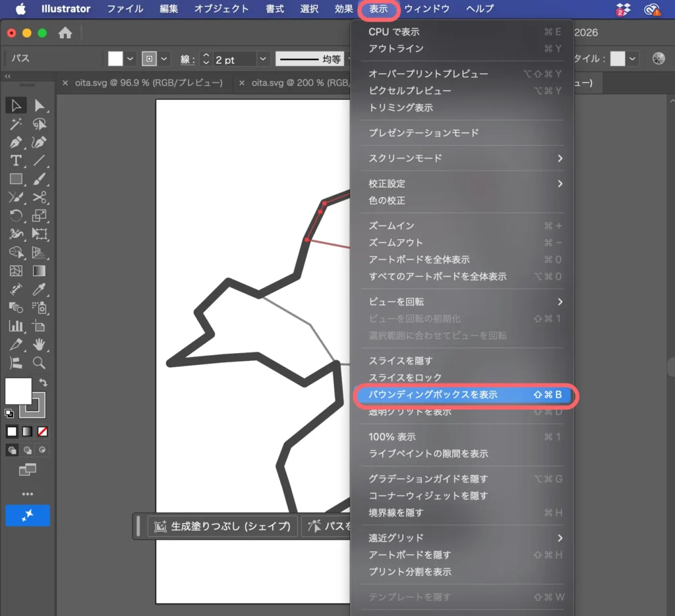Select the Selection tool in the toolbar
The height and width of the screenshot is (616, 675).
16,105
